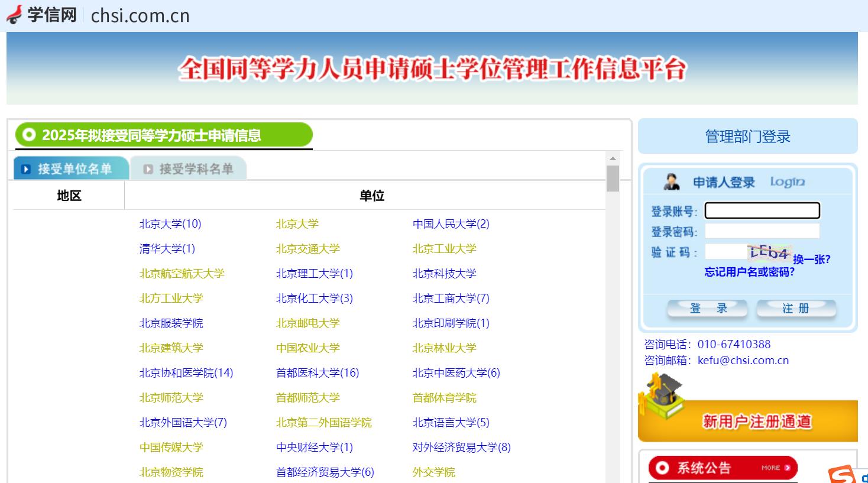Open 首都医科大学(16) link
Viewport: 868px width, 483px height.
click(318, 373)
